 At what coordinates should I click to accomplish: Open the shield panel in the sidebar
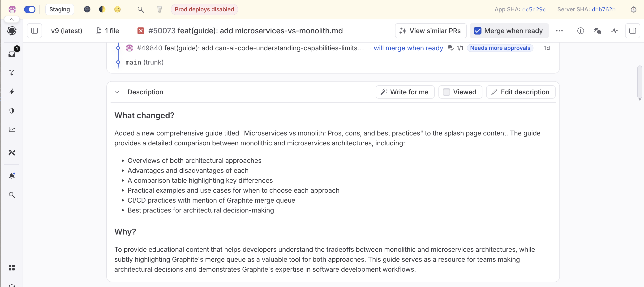(x=12, y=111)
